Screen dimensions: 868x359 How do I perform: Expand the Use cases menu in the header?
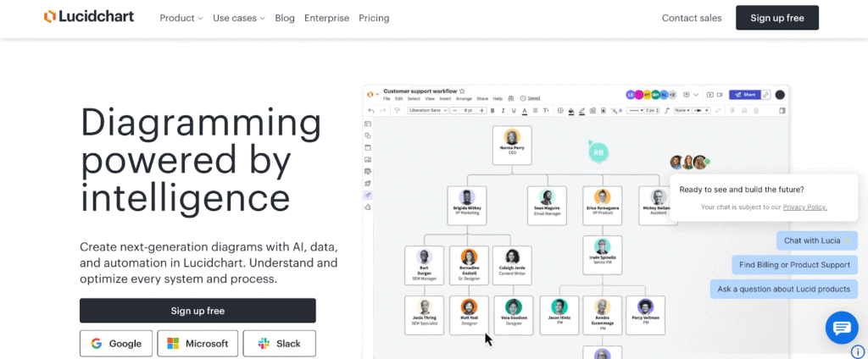[x=238, y=18]
